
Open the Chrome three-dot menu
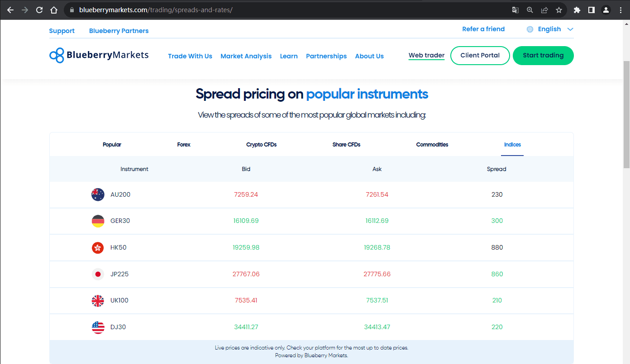pyautogui.click(x=620, y=10)
